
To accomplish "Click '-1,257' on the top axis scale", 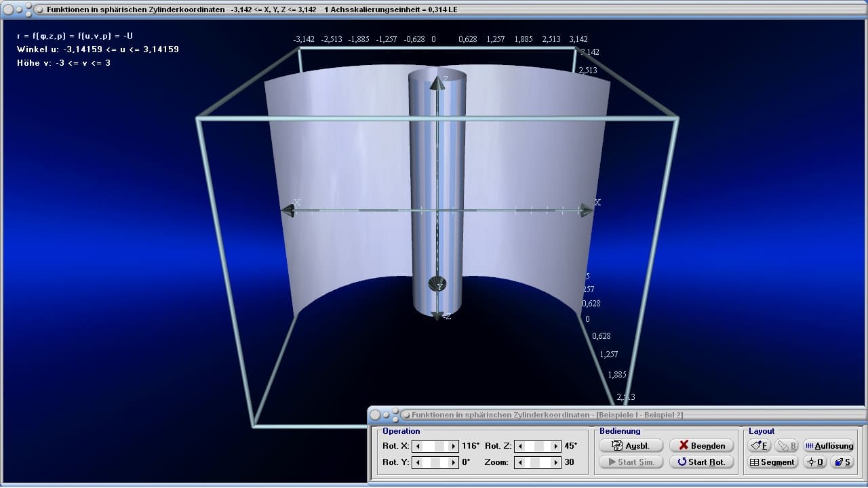I will click(387, 39).
